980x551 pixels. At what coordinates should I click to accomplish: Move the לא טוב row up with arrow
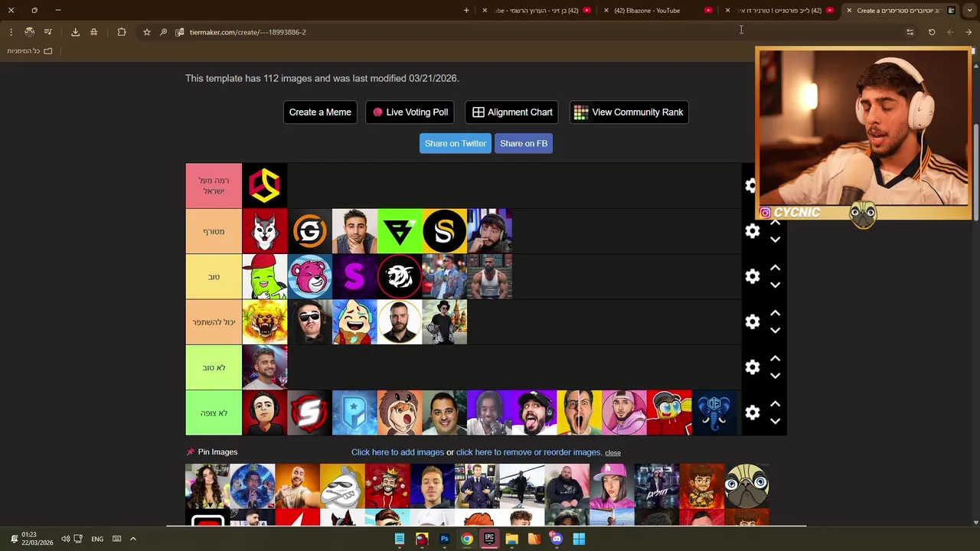click(x=775, y=358)
